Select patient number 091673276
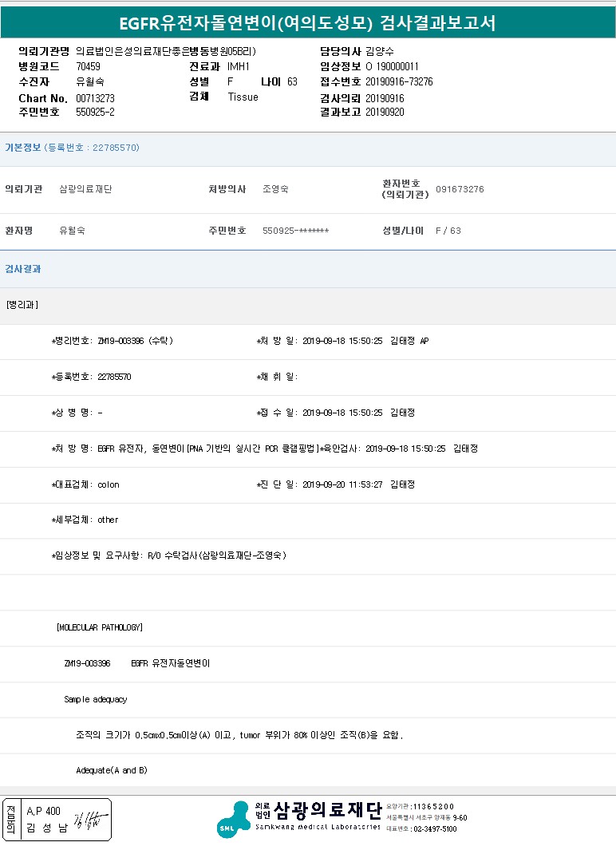Screen dimensions: 616x850 (x=460, y=189)
